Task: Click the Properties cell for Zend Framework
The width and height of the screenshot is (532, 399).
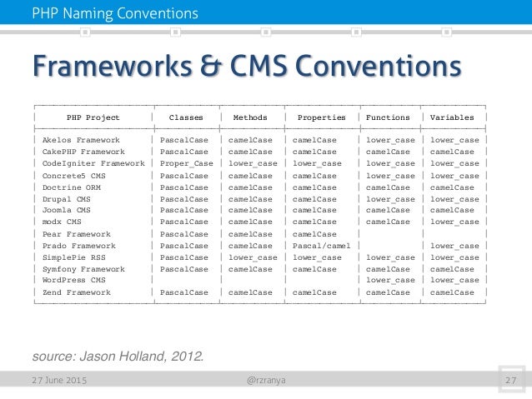Action: 314,292
